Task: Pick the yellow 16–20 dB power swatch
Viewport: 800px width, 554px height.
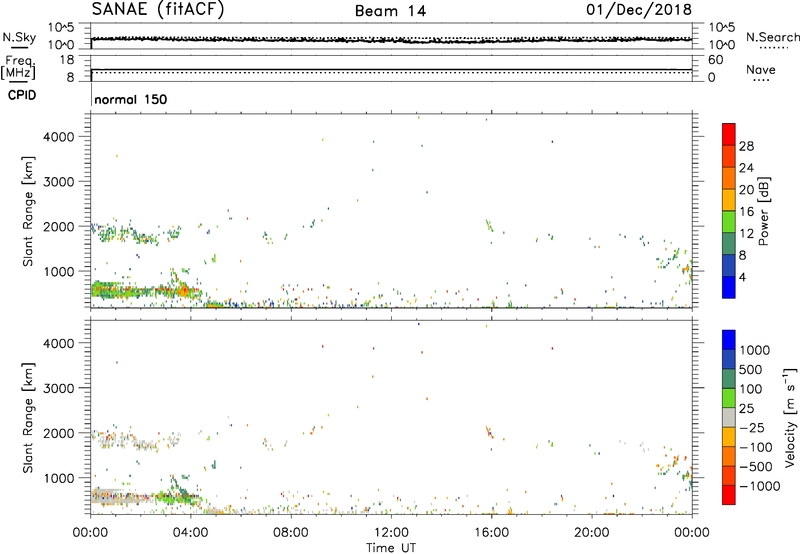Action: (729, 200)
